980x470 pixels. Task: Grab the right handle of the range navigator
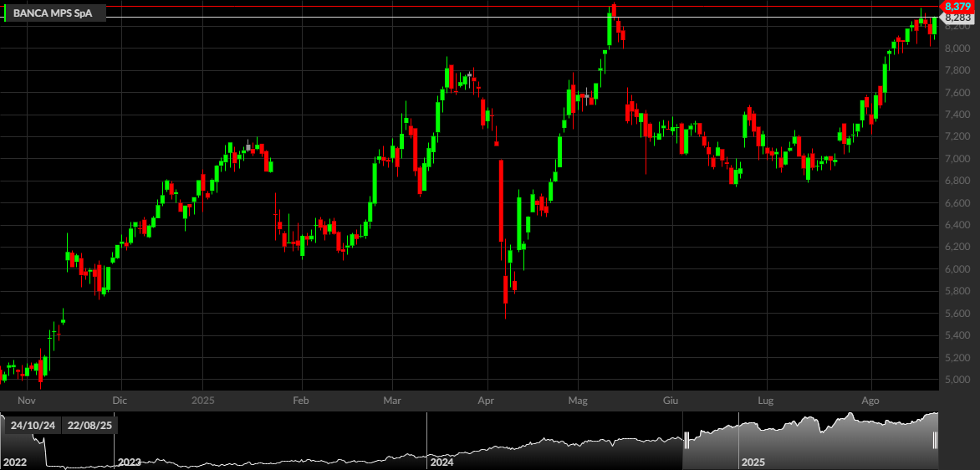point(936,441)
